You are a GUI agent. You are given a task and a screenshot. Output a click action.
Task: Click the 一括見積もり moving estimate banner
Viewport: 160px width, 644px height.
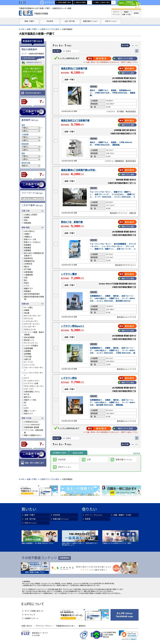80,536
